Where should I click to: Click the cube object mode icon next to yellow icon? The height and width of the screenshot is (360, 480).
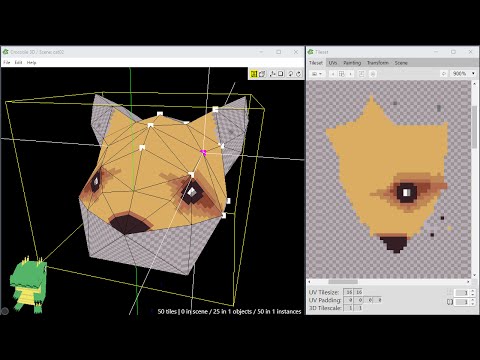tap(263, 74)
